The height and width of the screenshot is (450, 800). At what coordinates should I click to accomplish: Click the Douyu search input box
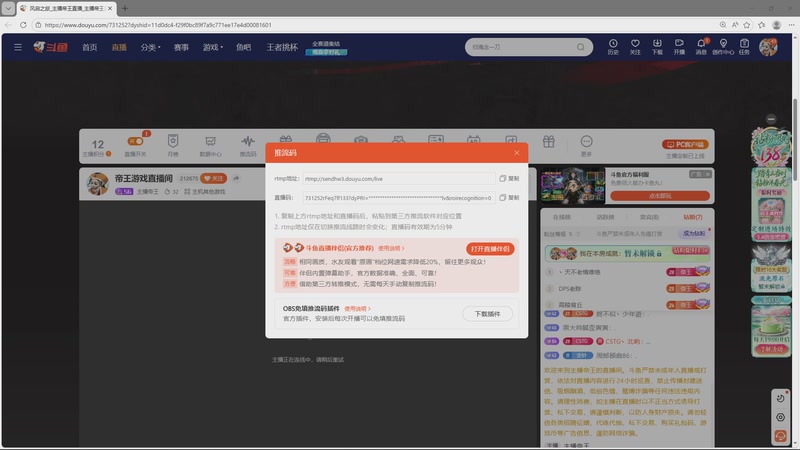click(x=520, y=47)
